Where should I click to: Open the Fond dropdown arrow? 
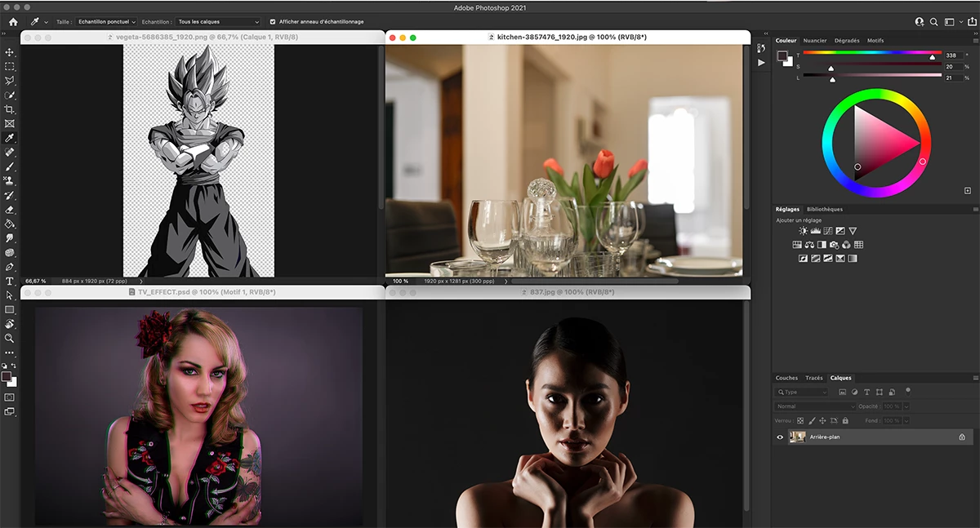click(x=906, y=421)
